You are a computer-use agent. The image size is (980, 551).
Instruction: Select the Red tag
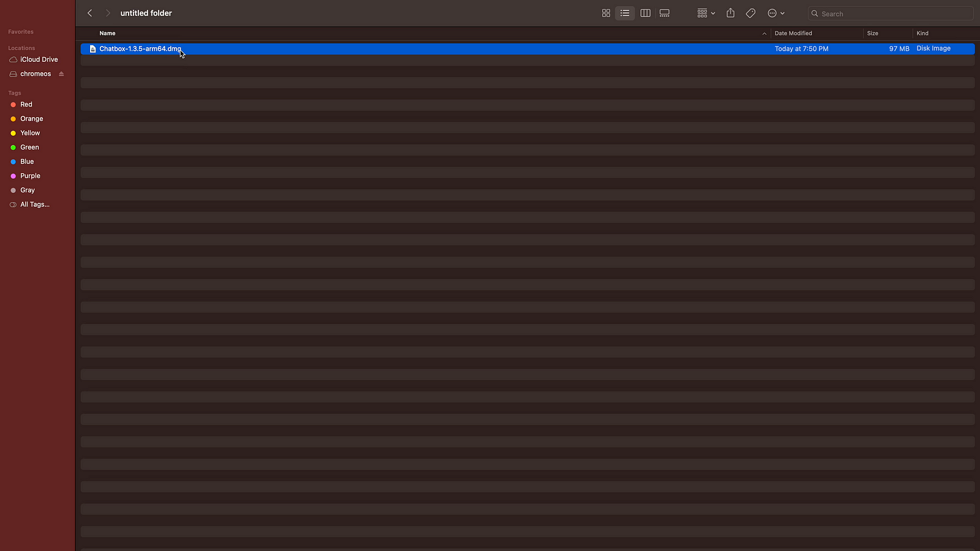26,105
